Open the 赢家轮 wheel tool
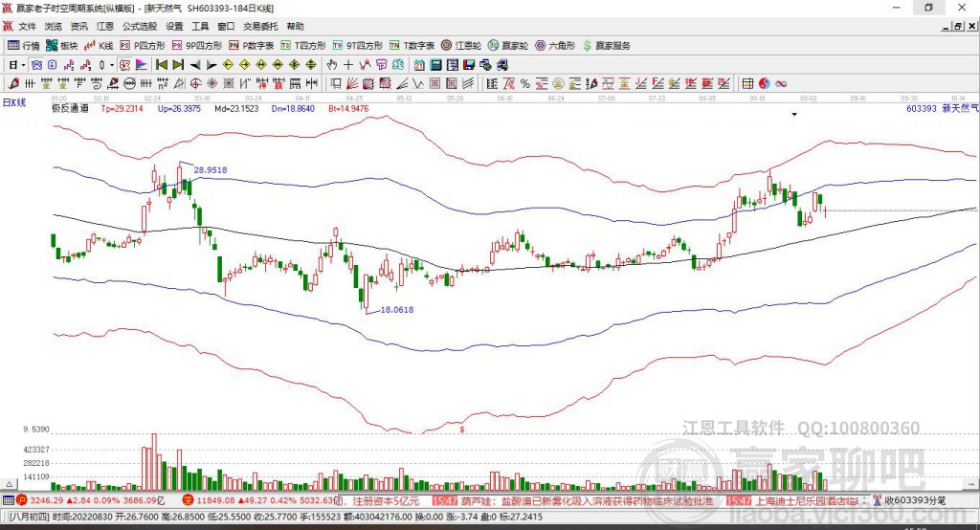Image resolution: width=980 pixels, height=530 pixels. coord(508,46)
